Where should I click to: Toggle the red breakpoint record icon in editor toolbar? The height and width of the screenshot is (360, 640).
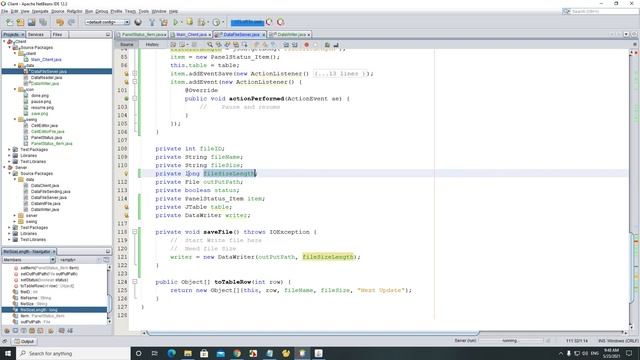(307, 44)
